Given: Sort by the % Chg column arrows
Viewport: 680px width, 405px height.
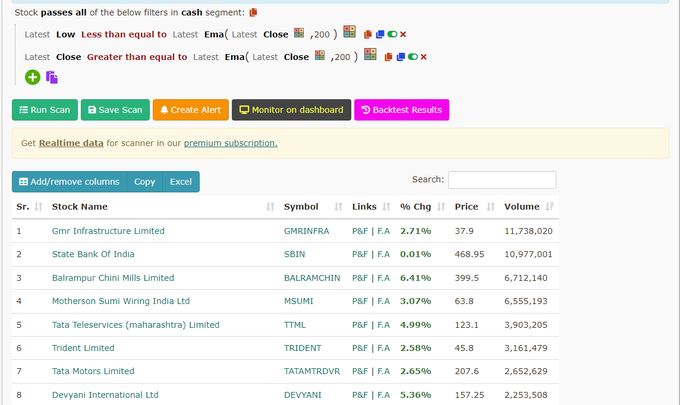Looking at the screenshot, I should (441, 207).
